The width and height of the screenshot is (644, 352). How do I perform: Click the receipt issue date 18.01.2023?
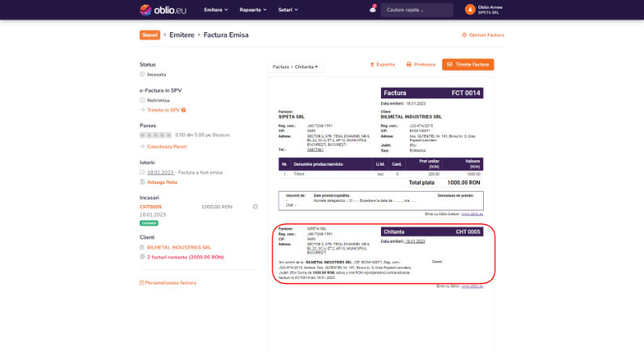(415, 241)
